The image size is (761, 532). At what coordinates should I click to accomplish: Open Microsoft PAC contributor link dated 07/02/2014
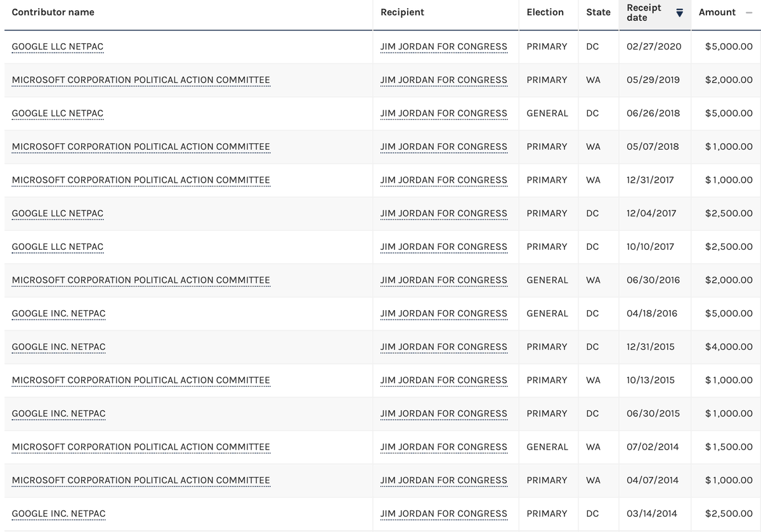pos(141,447)
